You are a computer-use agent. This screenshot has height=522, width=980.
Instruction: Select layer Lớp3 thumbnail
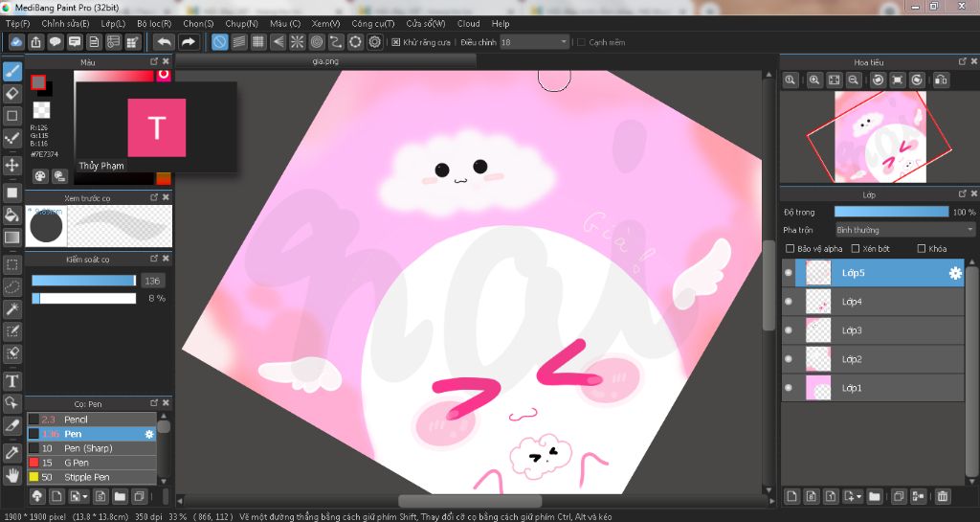coord(818,330)
